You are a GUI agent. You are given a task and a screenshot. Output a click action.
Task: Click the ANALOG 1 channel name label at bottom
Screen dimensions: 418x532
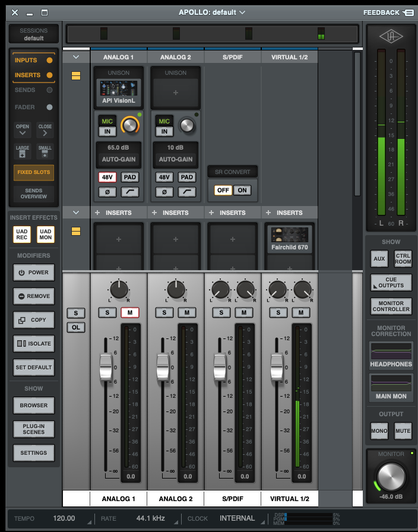[118, 499]
